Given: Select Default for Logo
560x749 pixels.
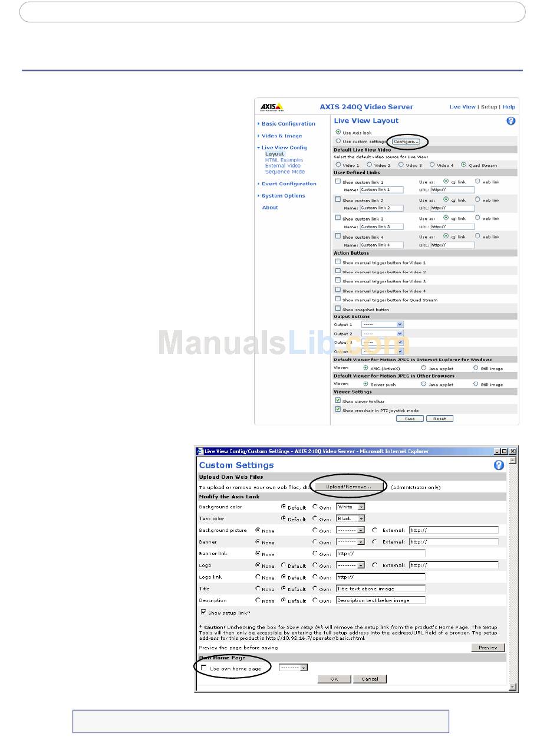Looking at the screenshot, I should click(x=284, y=565).
